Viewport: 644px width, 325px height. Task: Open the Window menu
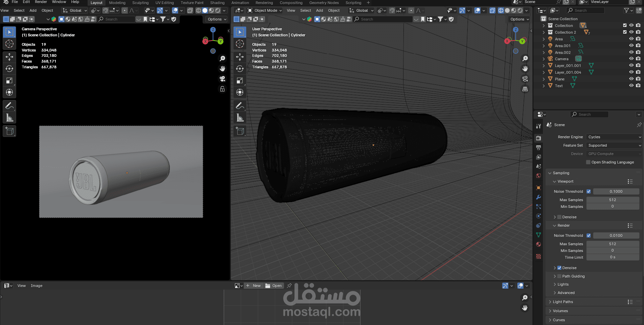tap(59, 2)
